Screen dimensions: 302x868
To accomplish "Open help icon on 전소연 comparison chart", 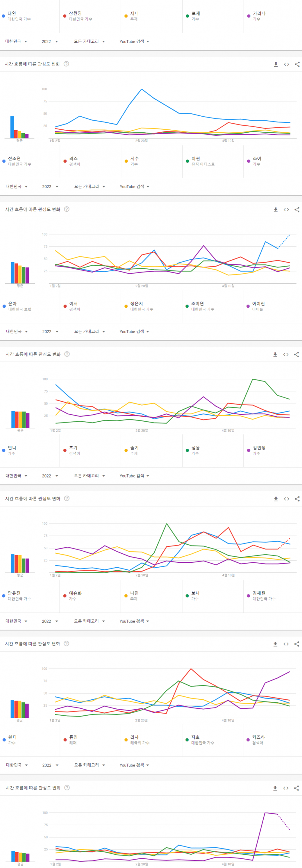I will pyautogui.click(x=67, y=209).
